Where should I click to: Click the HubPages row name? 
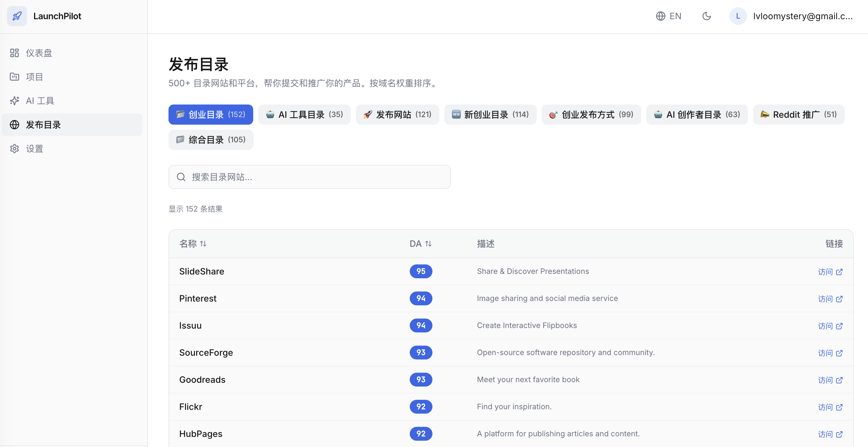point(201,433)
